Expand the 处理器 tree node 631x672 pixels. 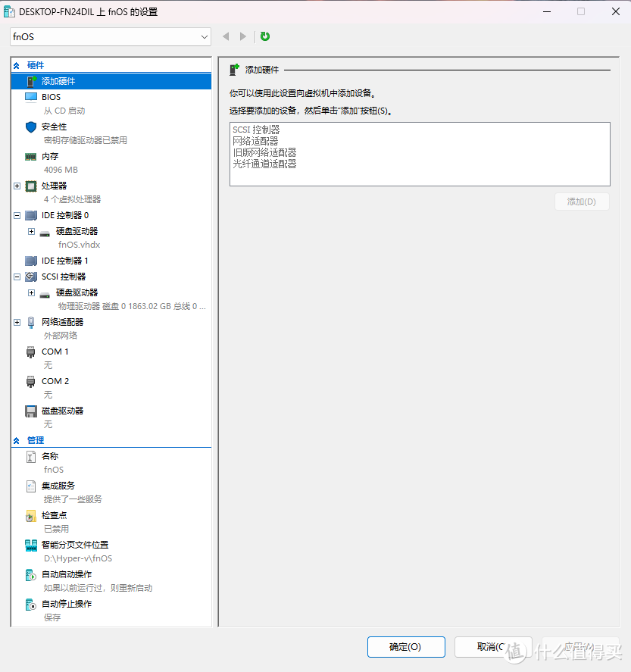(17, 186)
